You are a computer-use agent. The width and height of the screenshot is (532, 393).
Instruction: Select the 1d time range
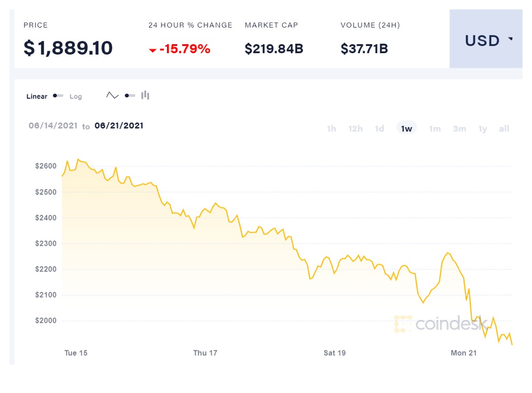click(x=379, y=129)
